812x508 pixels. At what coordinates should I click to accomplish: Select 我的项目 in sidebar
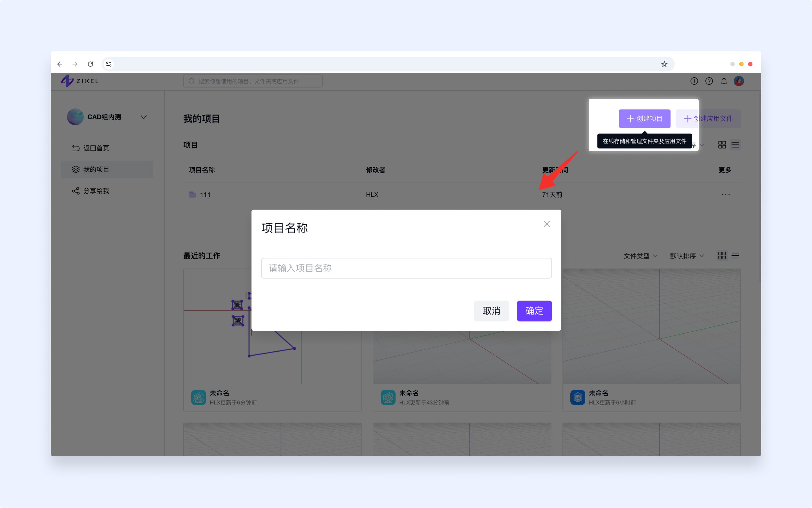107,169
